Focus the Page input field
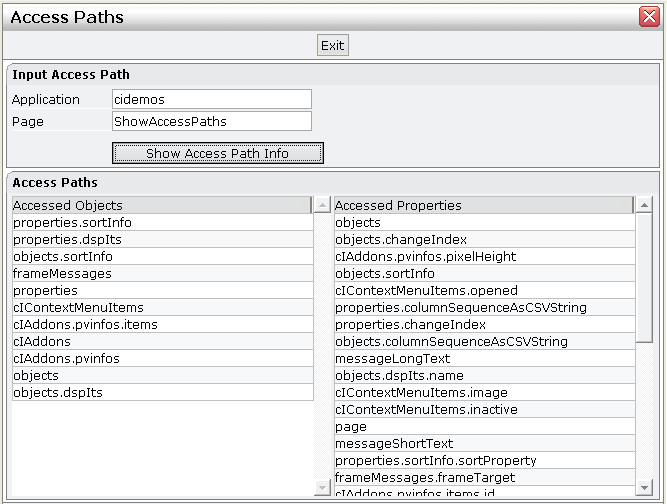This screenshot has height=504, width=667. tap(211, 121)
